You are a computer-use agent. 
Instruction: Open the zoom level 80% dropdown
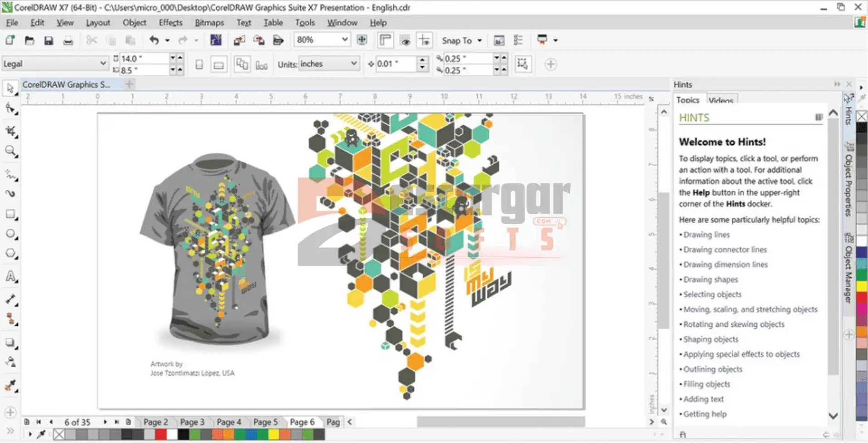tap(345, 40)
